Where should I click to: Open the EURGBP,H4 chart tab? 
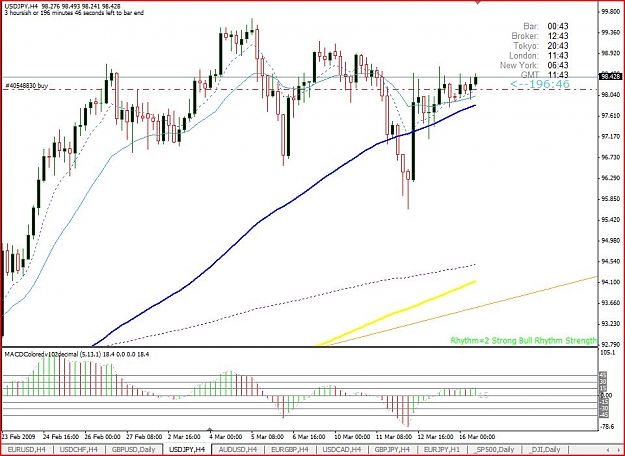point(290,450)
